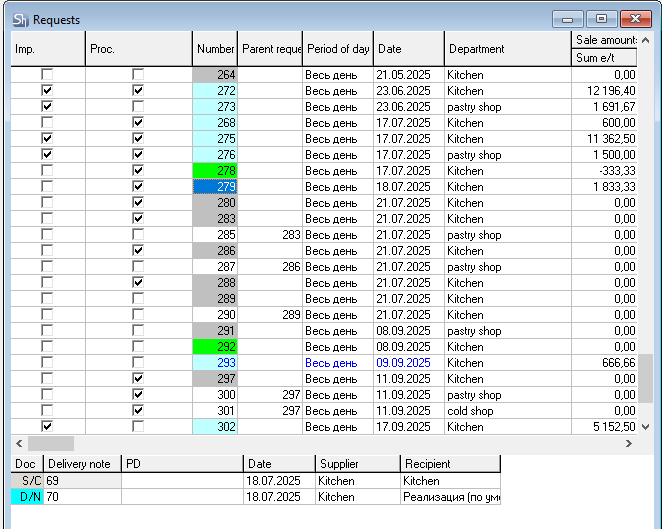Uncheck Imp. checkbox for request 276
Image resolution: width=662 pixels, height=529 pixels.
click(47, 155)
